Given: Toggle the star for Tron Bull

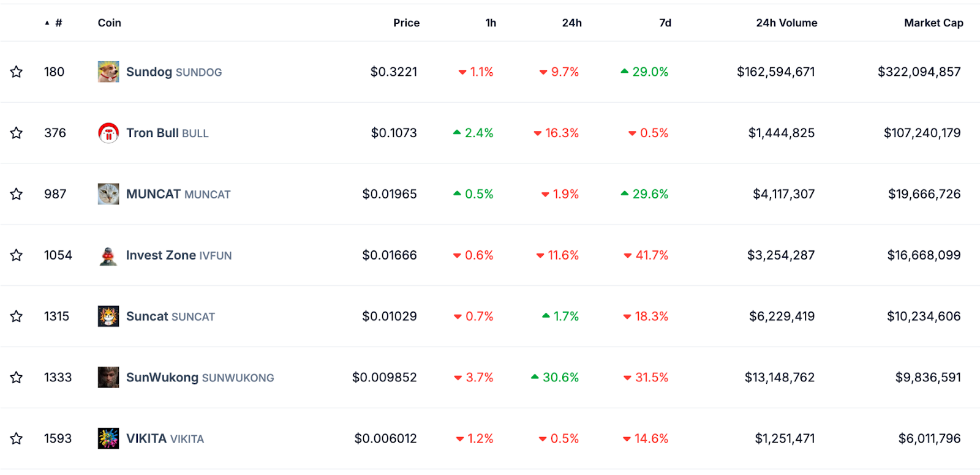Looking at the screenshot, I should [17, 133].
